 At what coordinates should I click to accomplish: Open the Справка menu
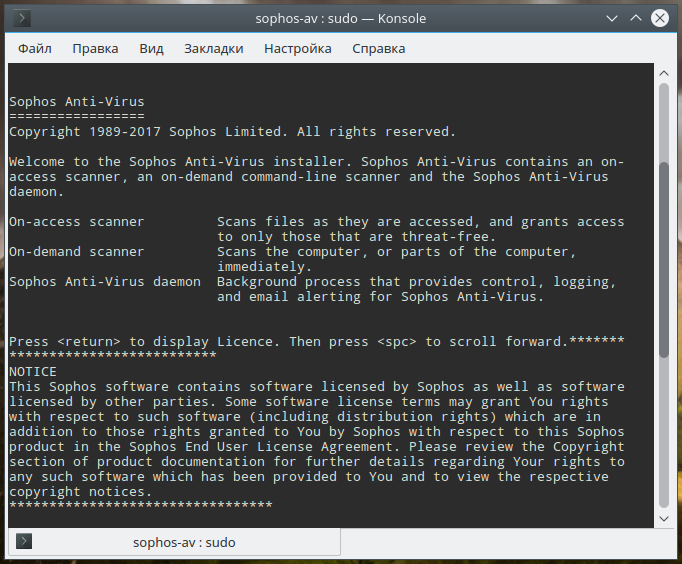[378, 49]
